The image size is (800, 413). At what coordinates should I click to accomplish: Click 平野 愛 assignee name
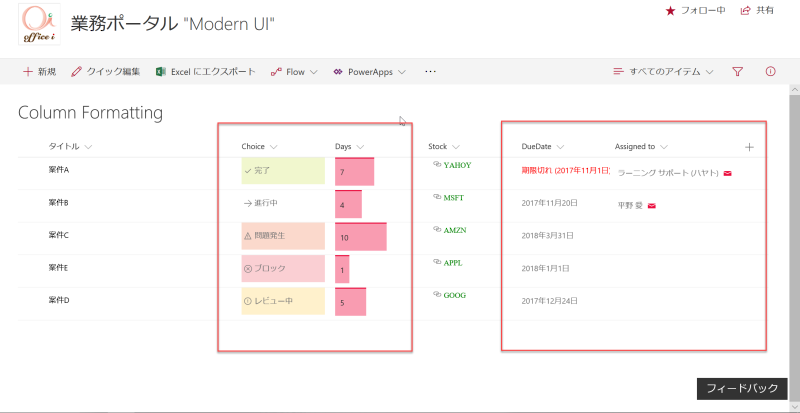click(630, 206)
